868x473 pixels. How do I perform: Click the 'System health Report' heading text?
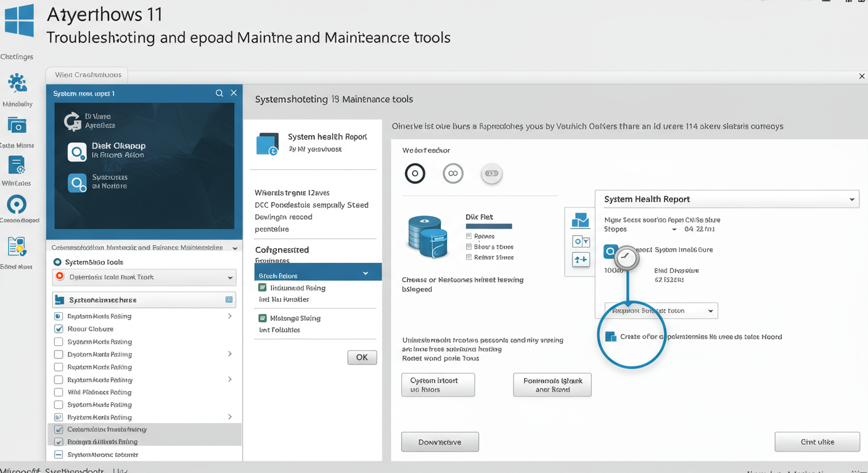(327, 137)
